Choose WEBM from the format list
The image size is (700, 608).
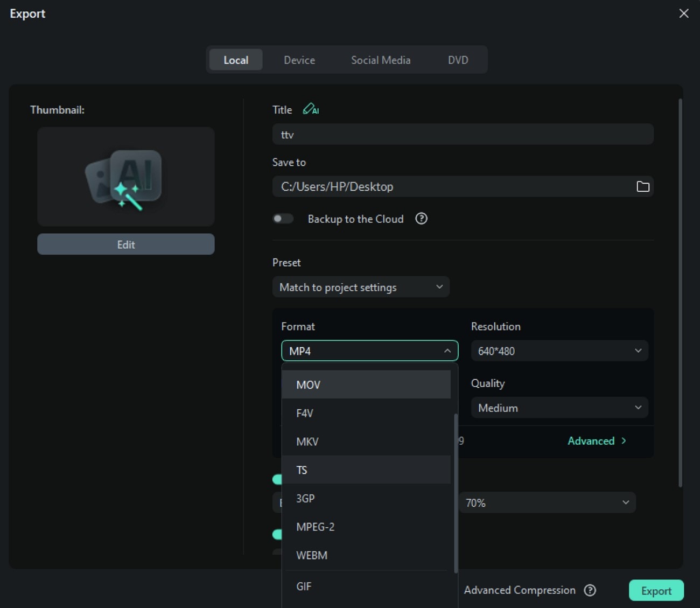point(366,555)
